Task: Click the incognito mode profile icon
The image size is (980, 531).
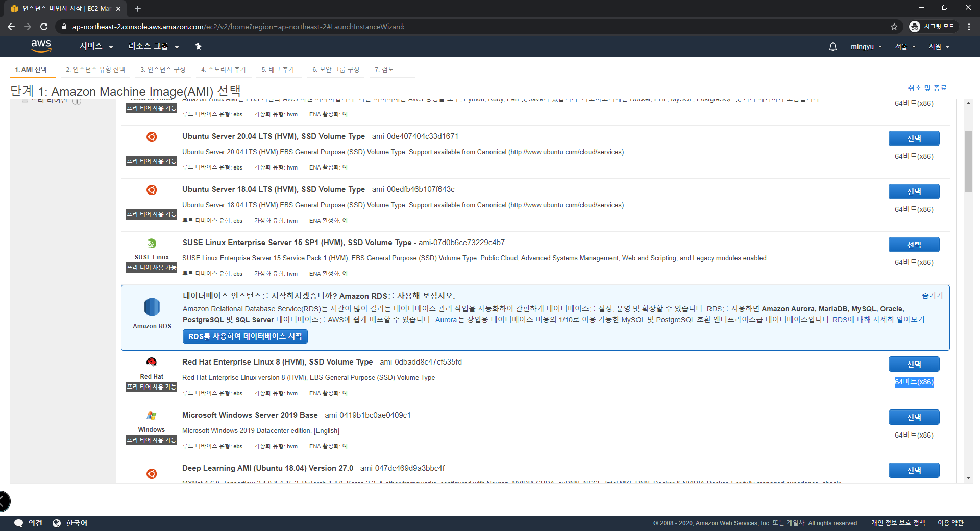Action: [x=915, y=27]
